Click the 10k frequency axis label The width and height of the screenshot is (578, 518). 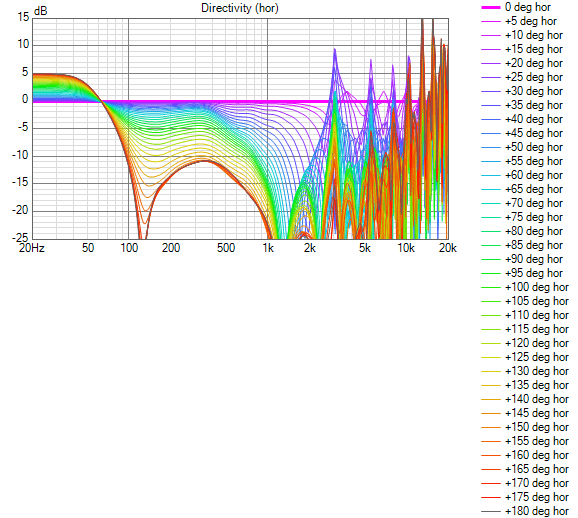(406, 248)
